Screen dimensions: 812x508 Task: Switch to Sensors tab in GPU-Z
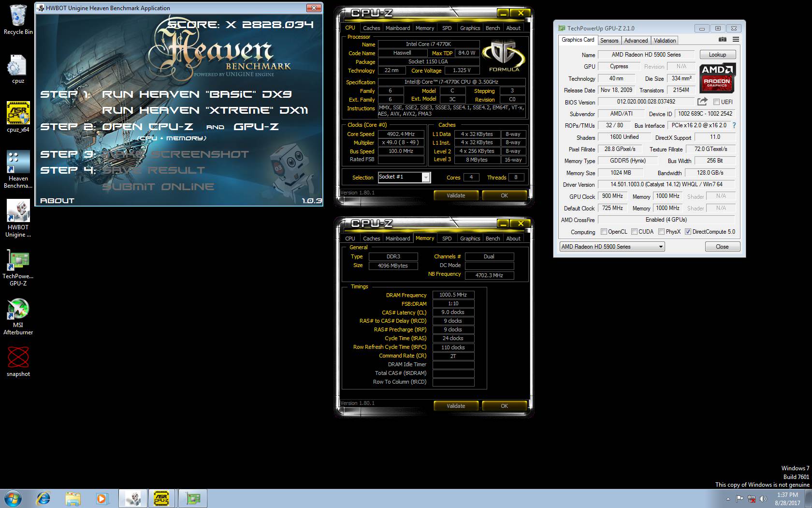point(609,41)
